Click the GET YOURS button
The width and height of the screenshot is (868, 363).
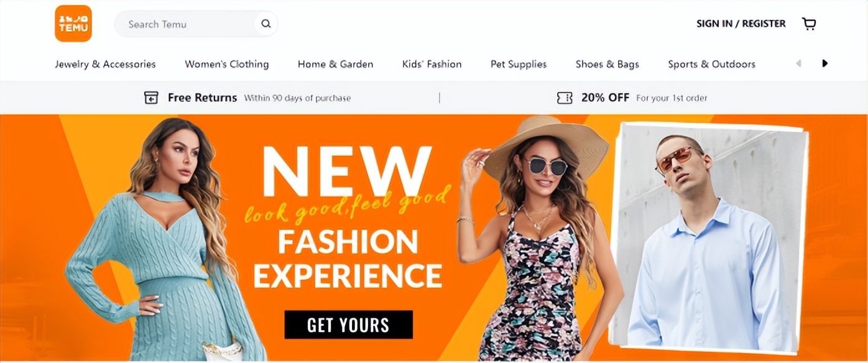click(349, 324)
